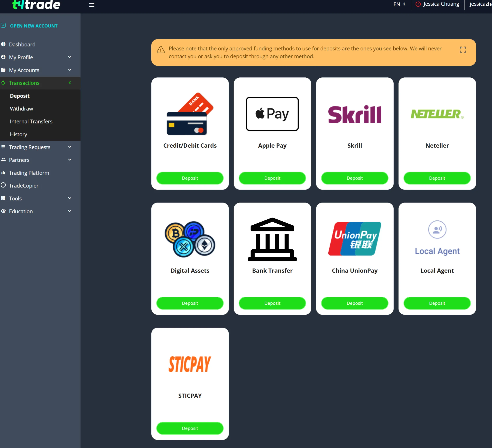Click the Trading Platform bar-chart icon
The height and width of the screenshot is (448, 492).
point(3,173)
